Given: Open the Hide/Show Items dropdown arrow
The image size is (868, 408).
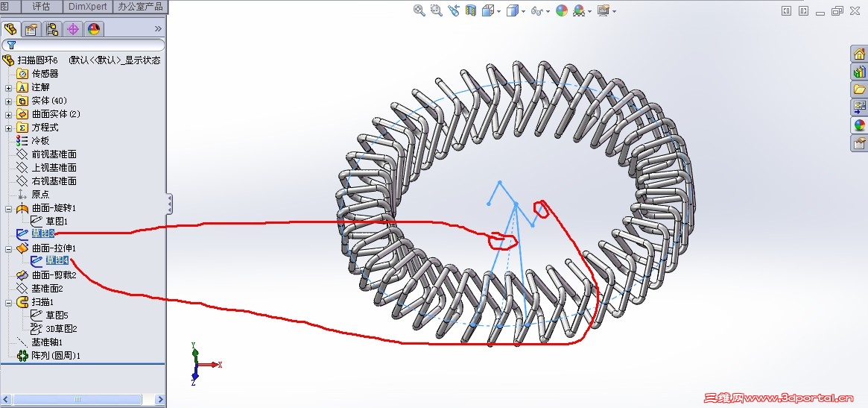Looking at the screenshot, I should (x=548, y=11).
